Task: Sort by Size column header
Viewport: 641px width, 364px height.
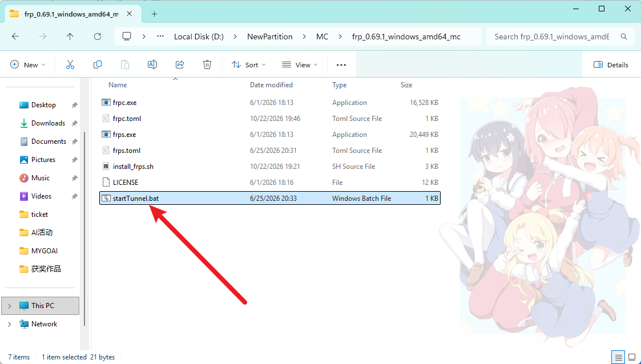Action: tap(406, 85)
